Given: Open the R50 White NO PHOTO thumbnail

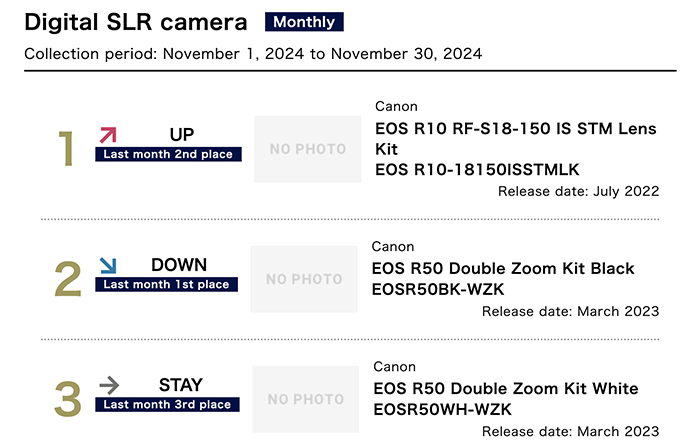Looking at the screenshot, I should tap(306, 399).
